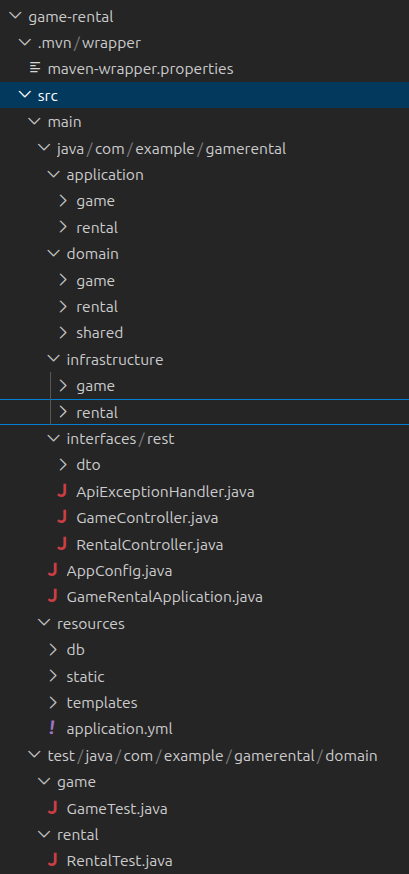
Task: Click the Java icon next to GameController.java
Action: tap(62, 518)
